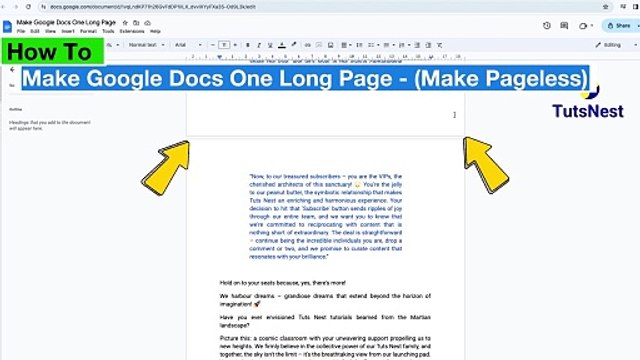This screenshot has width=640, height=360.
Task: Open version history clock icon
Action: click(547, 26)
